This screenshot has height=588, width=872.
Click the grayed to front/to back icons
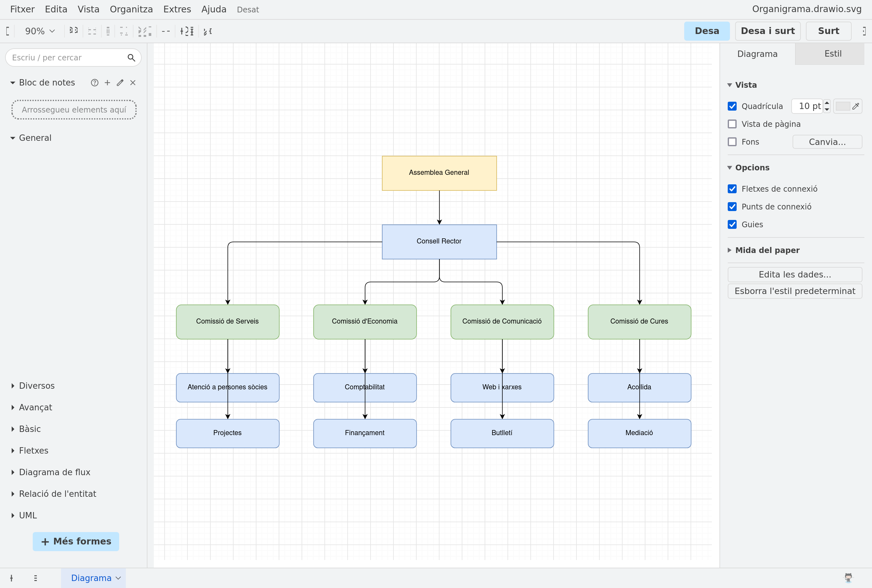click(124, 31)
